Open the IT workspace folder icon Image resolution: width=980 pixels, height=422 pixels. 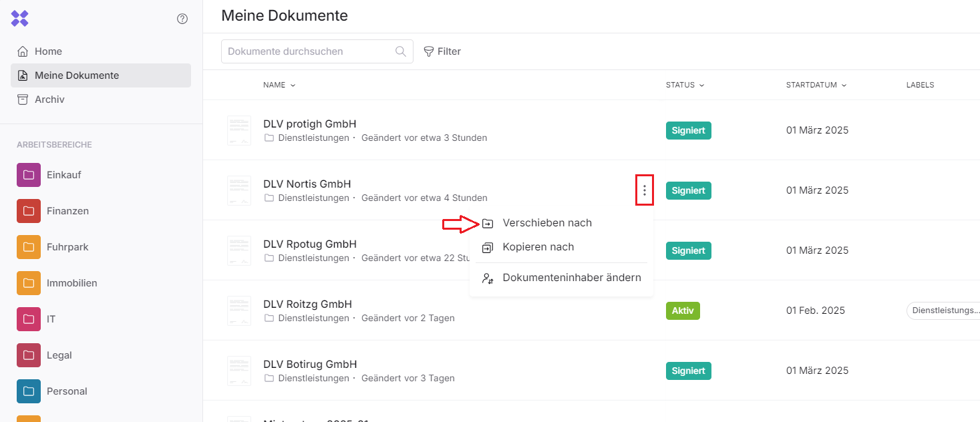click(29, 319)
